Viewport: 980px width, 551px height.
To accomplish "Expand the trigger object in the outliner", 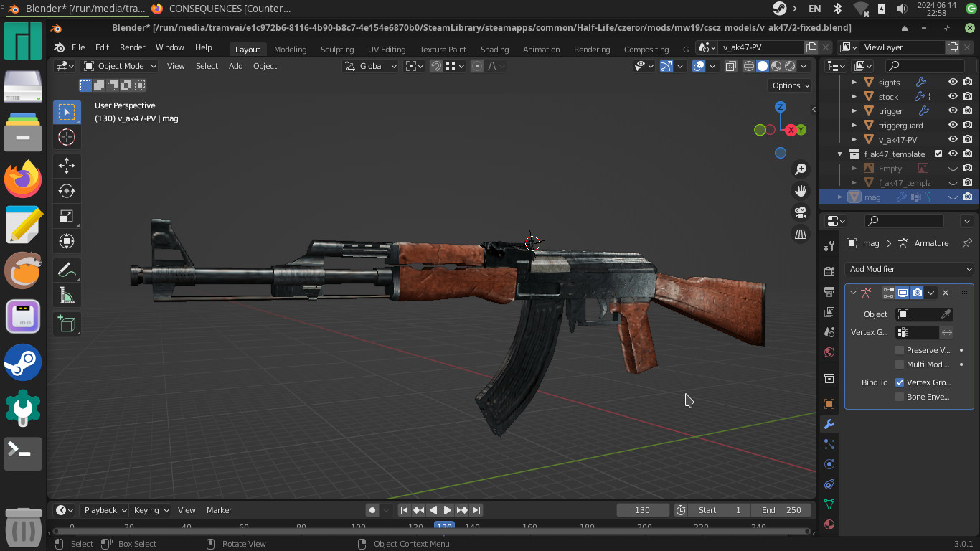I will (854, 110).
